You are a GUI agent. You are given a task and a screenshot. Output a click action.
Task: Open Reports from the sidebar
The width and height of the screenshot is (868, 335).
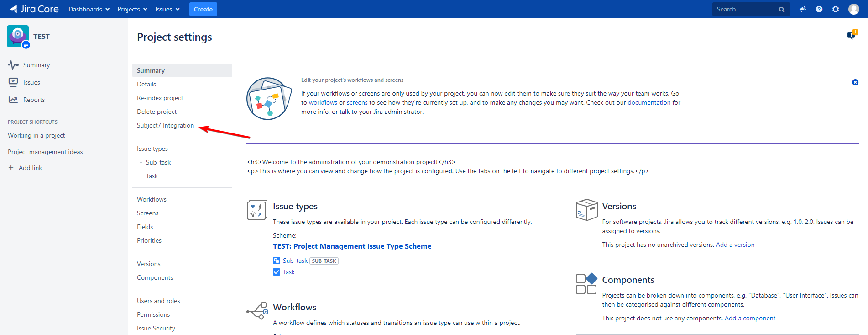click(34, 100)
